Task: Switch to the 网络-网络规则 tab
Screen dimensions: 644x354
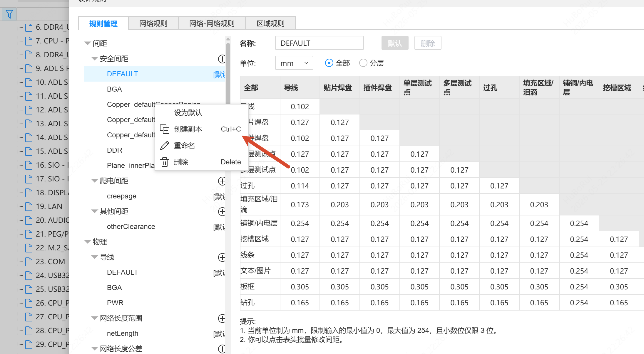Action: tap(212, 23)
